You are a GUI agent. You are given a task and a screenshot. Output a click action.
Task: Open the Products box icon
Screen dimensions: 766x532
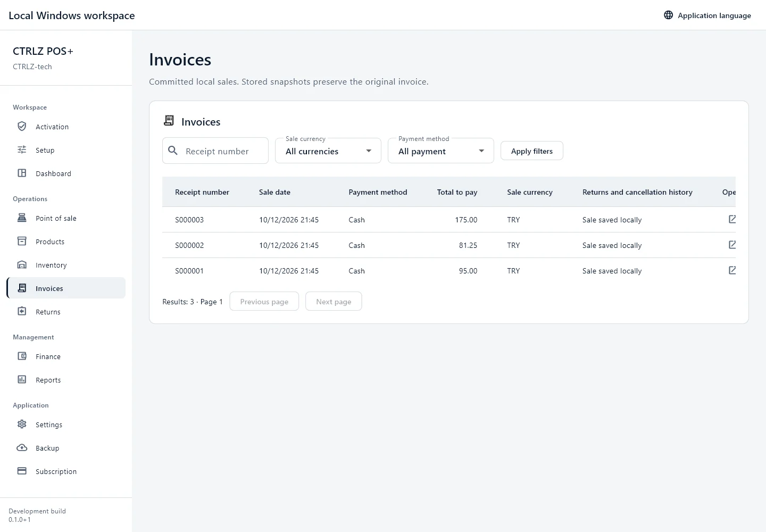22,241
